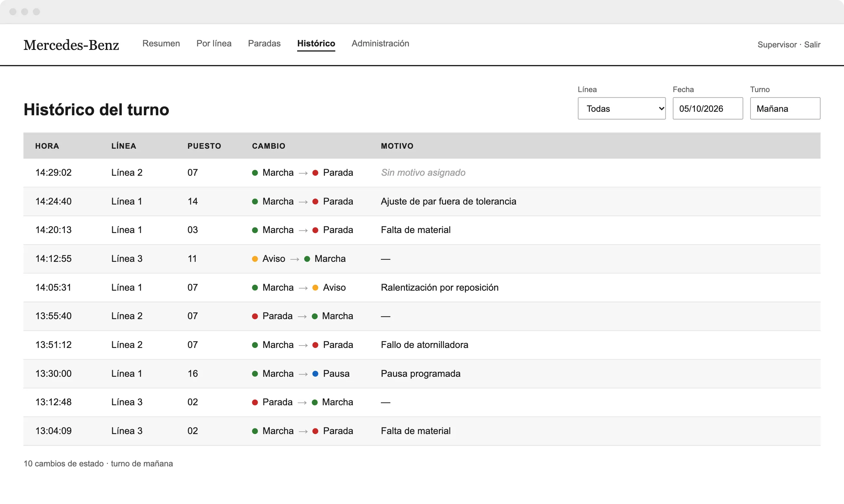Click the Turno field showing Mañana
The height and width of the screenshot is (504, 844).
click(785, 109)
